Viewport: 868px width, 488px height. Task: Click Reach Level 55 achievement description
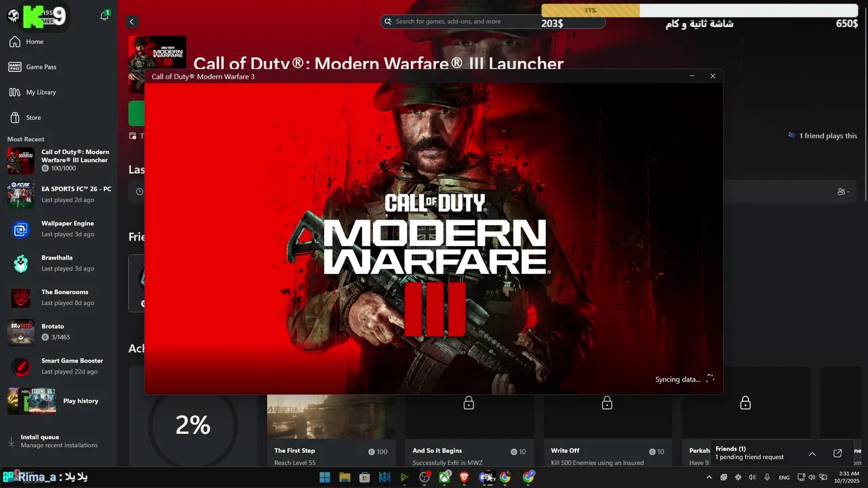tap(295, 463)
